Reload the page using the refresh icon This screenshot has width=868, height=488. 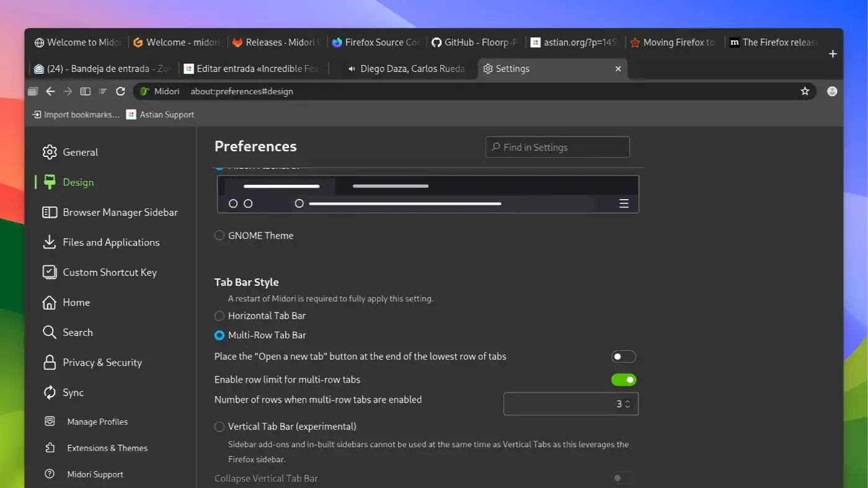tap(120, 91)
